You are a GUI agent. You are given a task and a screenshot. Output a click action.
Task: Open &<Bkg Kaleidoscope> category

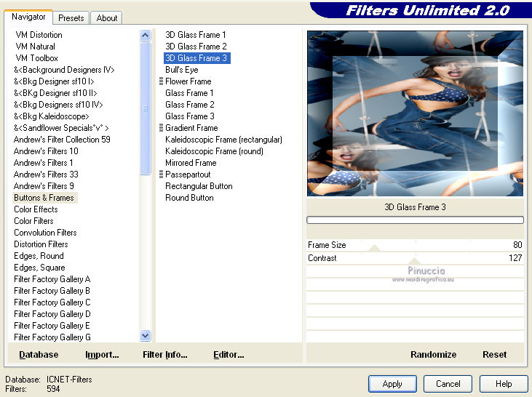pos(51,116)
